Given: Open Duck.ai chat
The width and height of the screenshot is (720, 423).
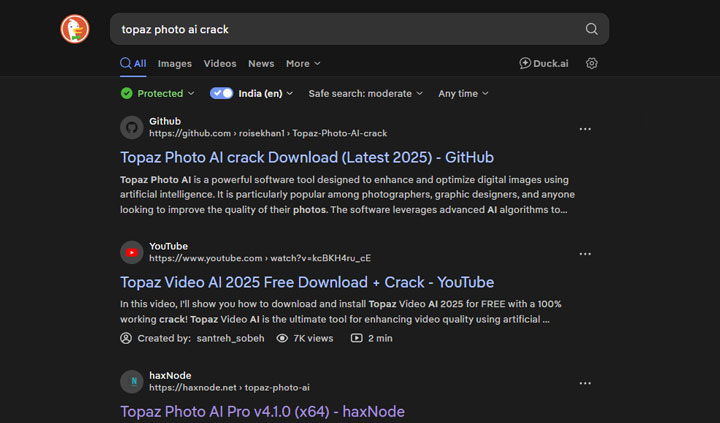Looking at the screenshot, I should tap(544, 63).
